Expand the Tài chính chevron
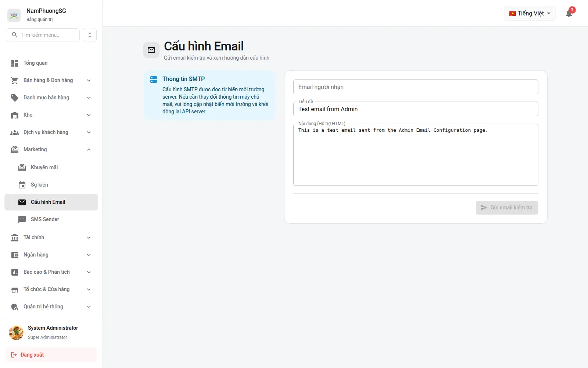The image size is (588, 368). 89,238
